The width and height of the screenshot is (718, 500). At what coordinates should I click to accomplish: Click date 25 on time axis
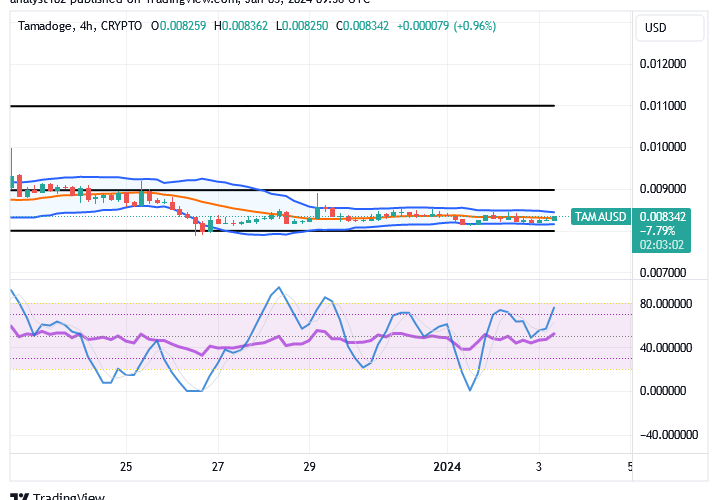point(126,467)
